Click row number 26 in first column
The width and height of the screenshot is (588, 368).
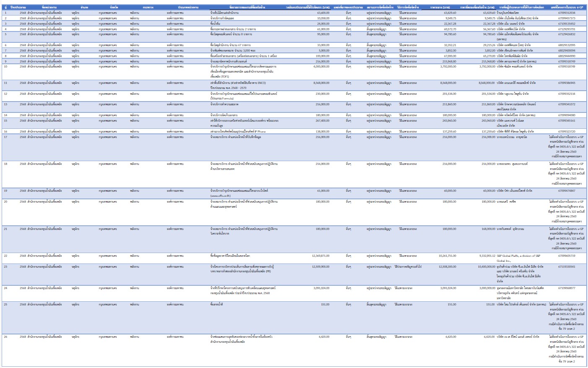tap(5, 337)
